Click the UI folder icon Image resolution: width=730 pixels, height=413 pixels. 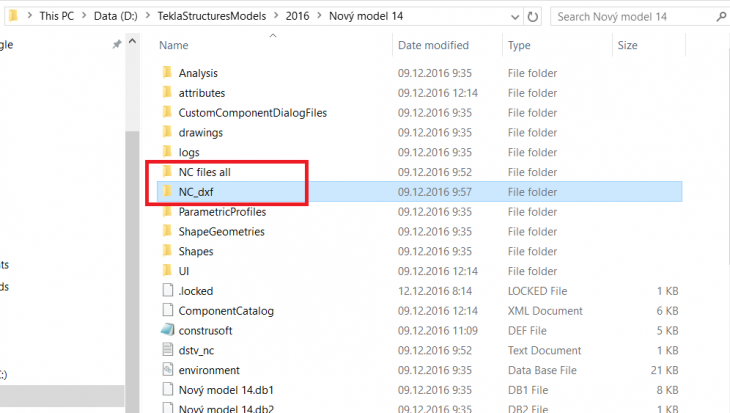tap(168, 271)
